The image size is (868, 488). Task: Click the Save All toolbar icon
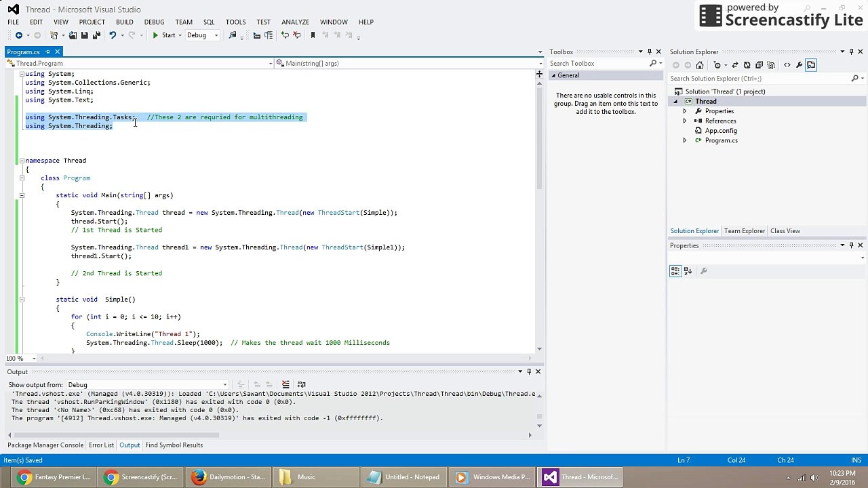96,35
